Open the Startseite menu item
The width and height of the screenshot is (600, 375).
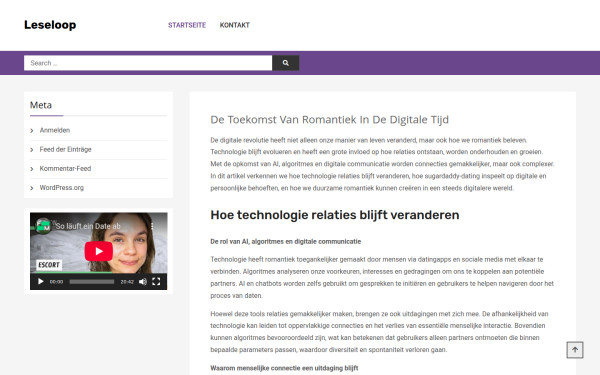tap(187, 25)
